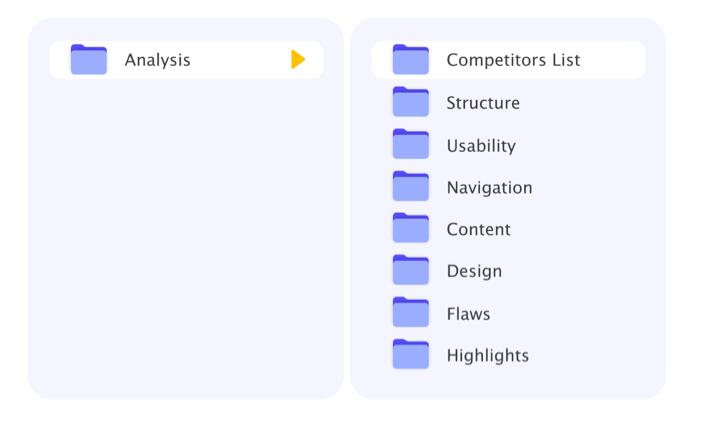
Task: Click empty area of the highlighted Competitors List row
Action: pos(613,60)
